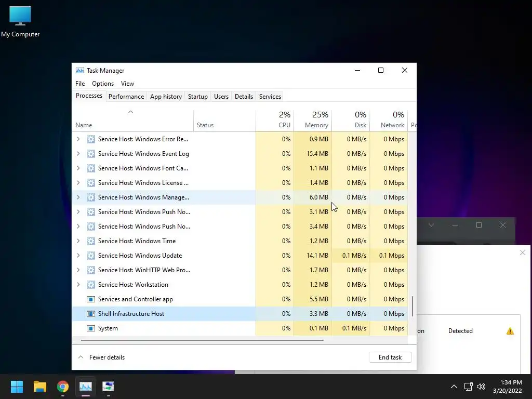The image size is (532, 399).
Task: Open the clock showing 1:34 PM
Action: click(x=507, y=387)
